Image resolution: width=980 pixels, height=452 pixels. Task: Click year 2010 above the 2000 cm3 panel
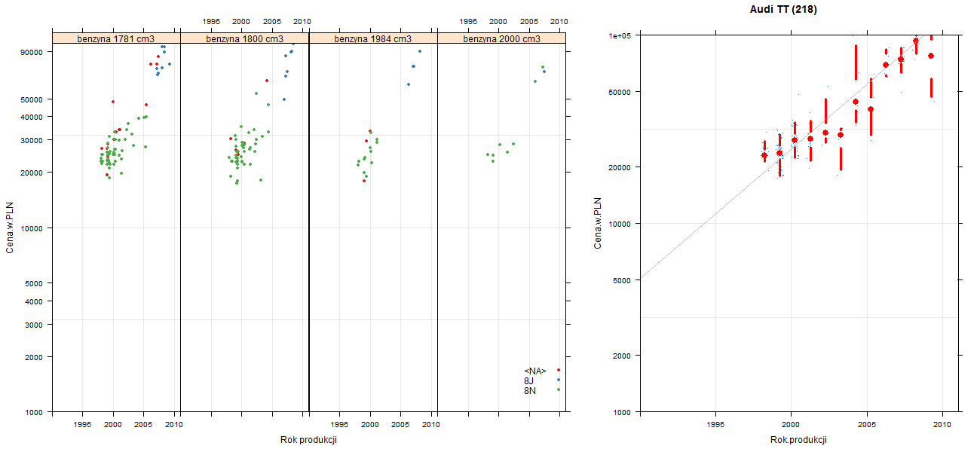559,22
